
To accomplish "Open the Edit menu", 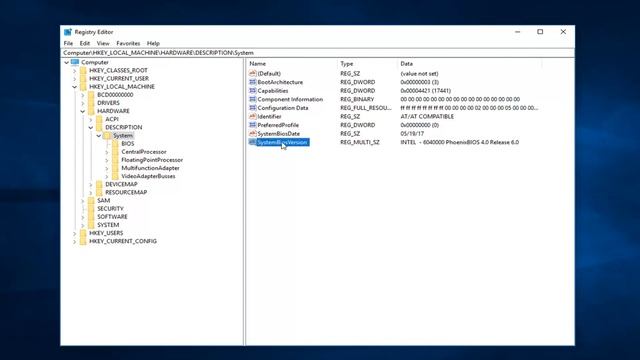I will [x=84, y=43].
